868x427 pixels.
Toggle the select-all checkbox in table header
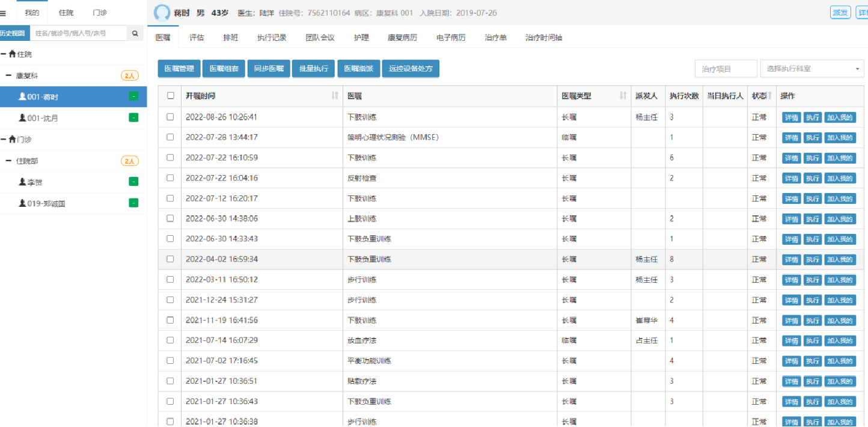(171, 96)
